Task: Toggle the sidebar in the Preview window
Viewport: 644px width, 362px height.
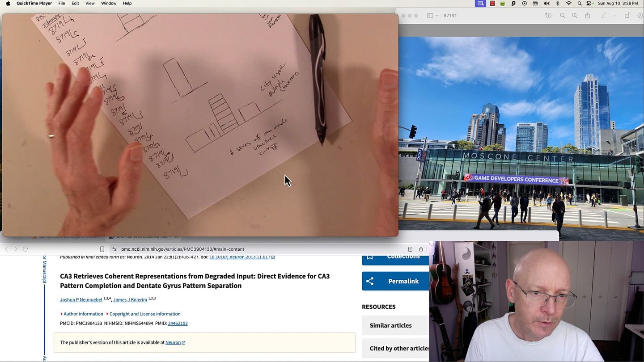Action: [430, 15]
